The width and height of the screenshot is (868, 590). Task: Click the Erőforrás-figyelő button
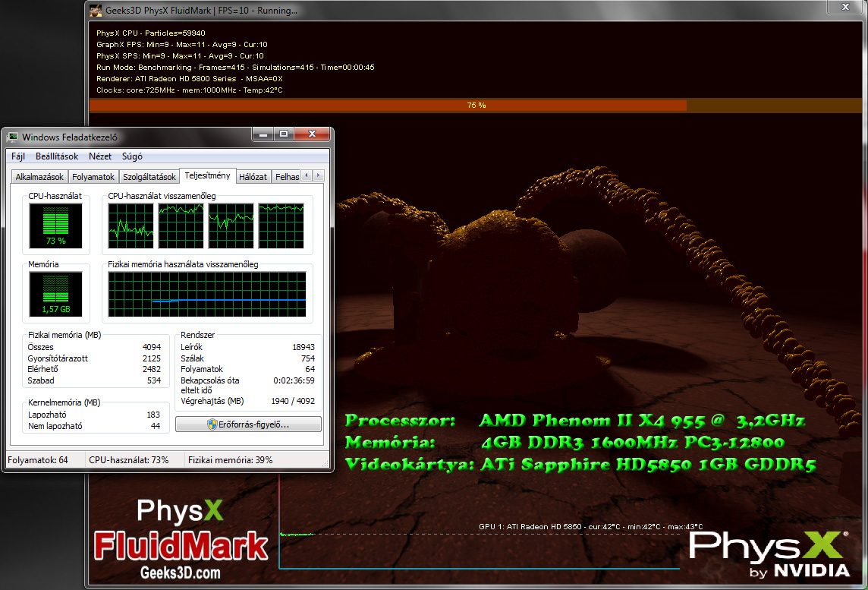[248, 424]
